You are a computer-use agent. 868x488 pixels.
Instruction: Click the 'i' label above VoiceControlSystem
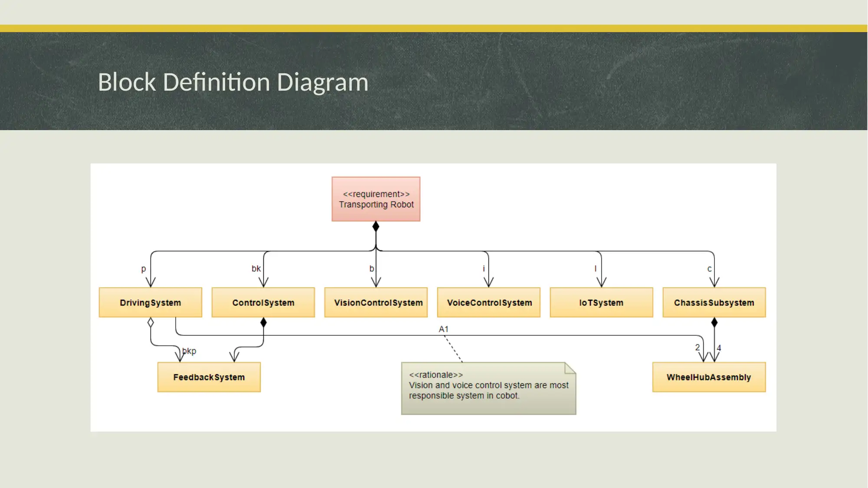[484, 269]
